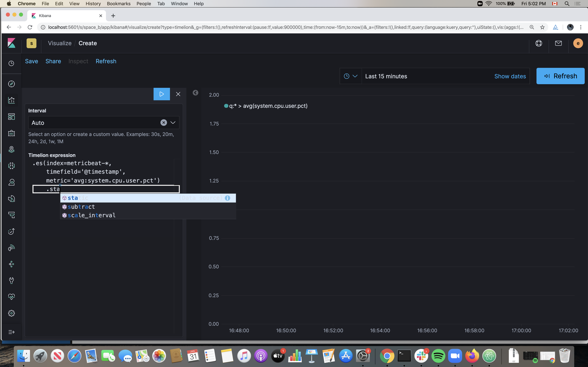Open the Maps icon in sidebar

[11, 149]
